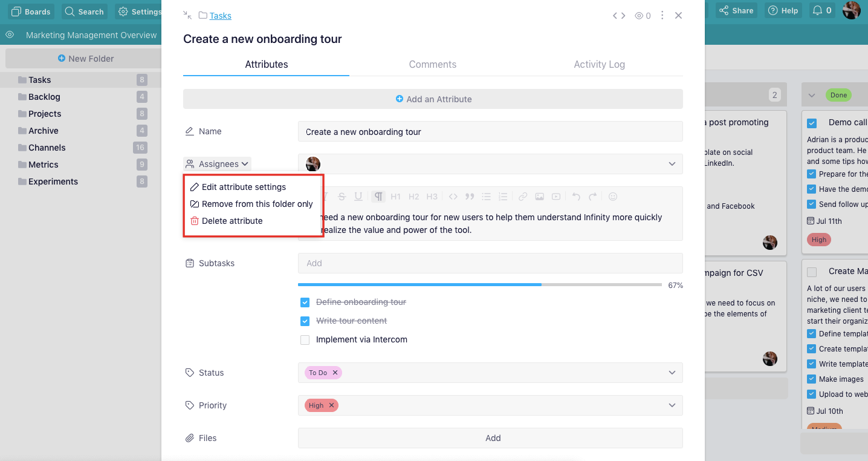Click the emoji icon in editor toolbar

(613, 197)
